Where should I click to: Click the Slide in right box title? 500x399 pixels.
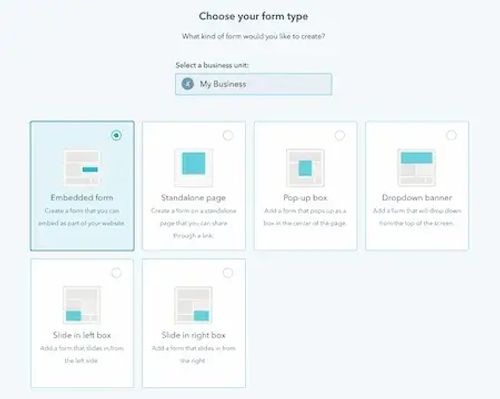pyautogui.click(x=193, y=335)
